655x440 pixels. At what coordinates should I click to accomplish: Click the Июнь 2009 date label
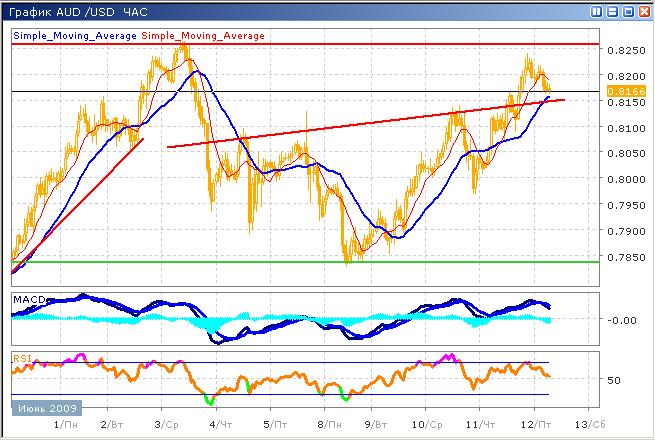coord(47,409)
